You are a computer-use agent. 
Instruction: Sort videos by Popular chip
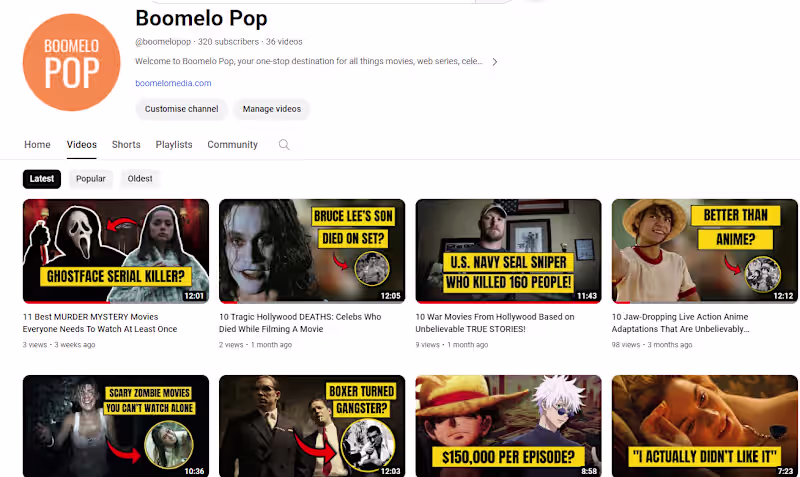[x=90, y=179]
